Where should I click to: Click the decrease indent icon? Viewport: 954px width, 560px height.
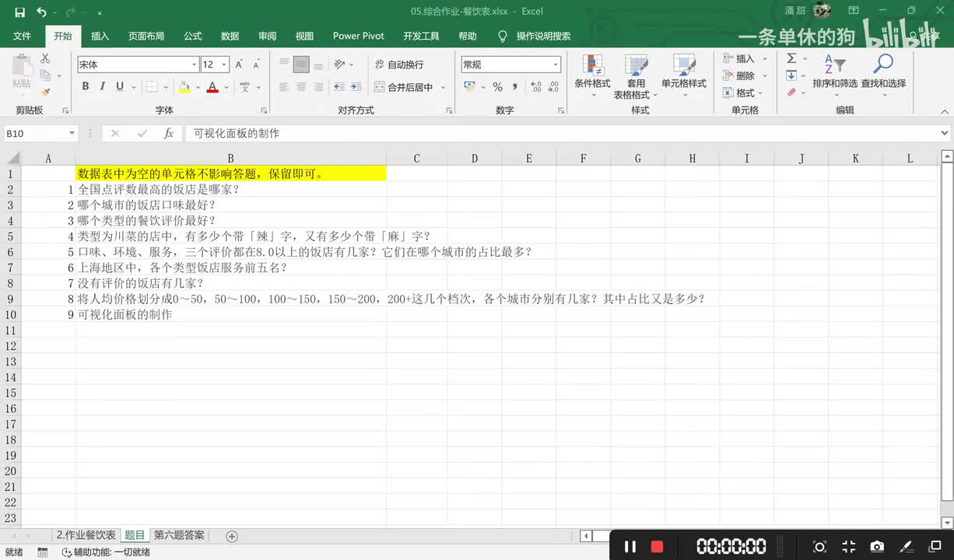tap(339, 87)
